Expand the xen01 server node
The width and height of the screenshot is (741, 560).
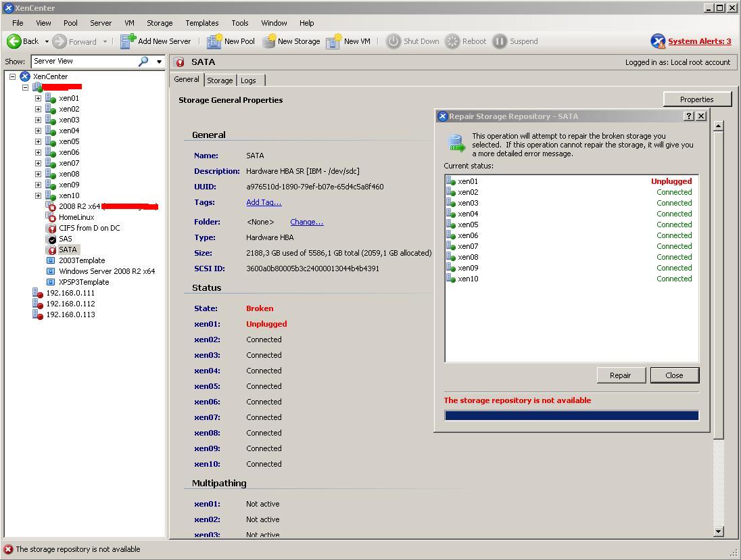39,98
